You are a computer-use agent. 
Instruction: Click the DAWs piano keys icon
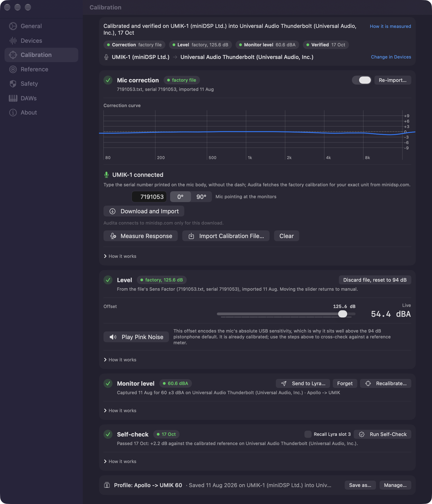pos(13,98)
